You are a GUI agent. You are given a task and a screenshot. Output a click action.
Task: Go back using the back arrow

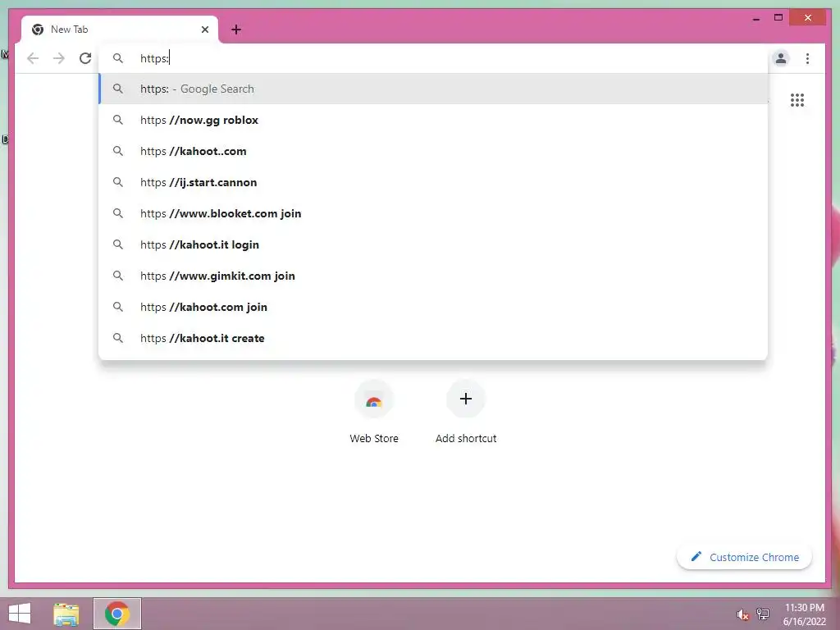(x=33, y=58)
